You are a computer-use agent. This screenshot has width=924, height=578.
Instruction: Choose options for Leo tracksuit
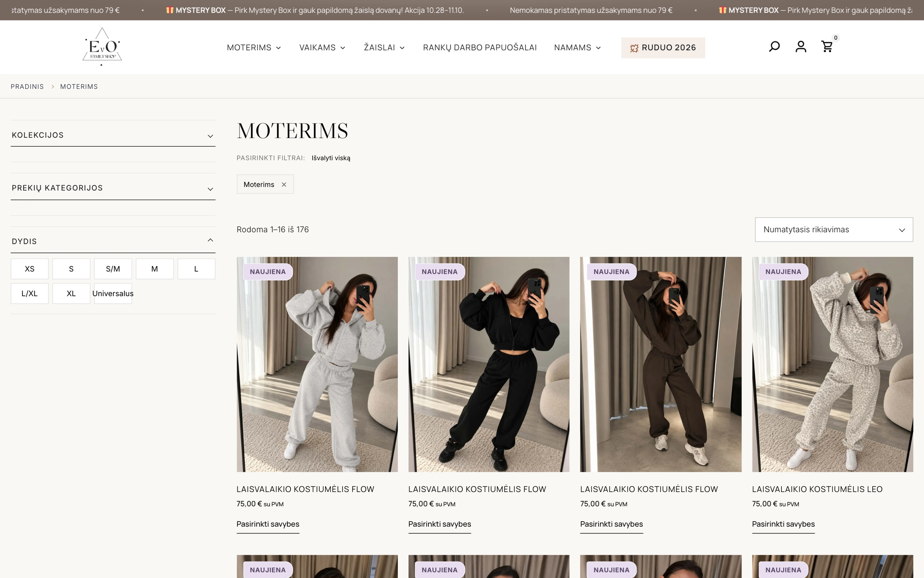tap(783, 525)
